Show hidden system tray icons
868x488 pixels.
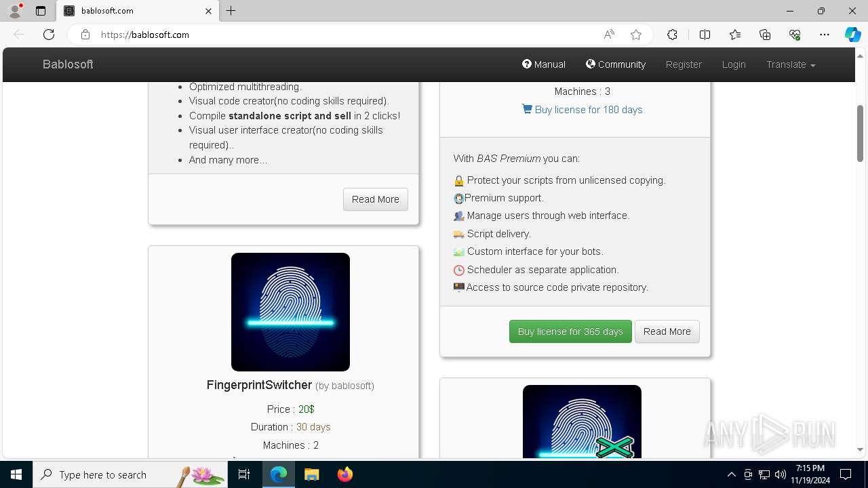point(731,474)
